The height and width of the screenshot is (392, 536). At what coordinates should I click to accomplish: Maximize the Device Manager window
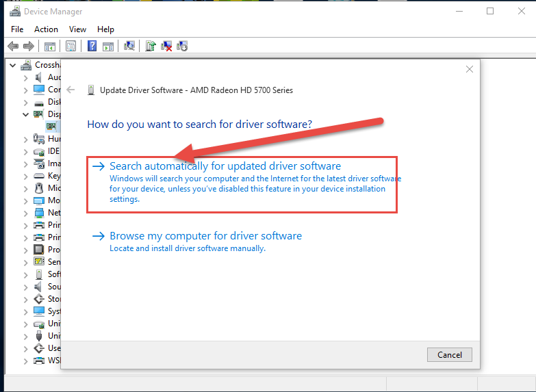(490, 11)
